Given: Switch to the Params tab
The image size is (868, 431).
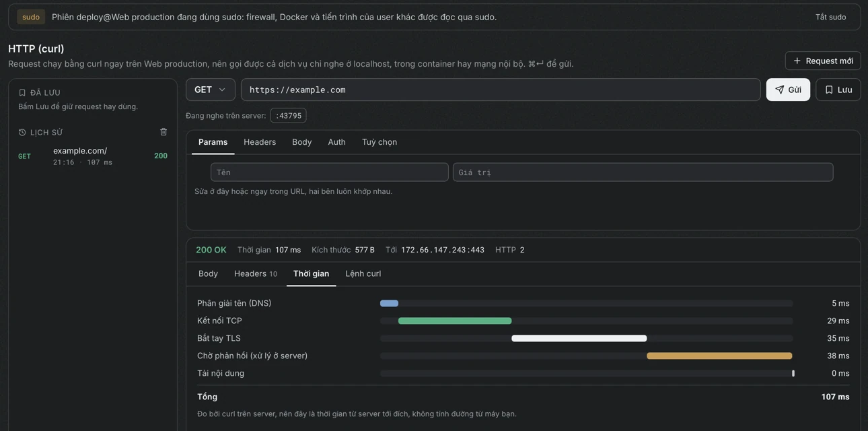Looking at the screenshot, I should click(x=213, y=142).
